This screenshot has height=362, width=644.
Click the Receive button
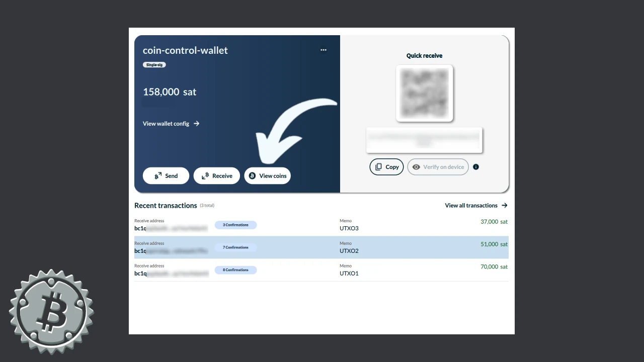(217, 176)
